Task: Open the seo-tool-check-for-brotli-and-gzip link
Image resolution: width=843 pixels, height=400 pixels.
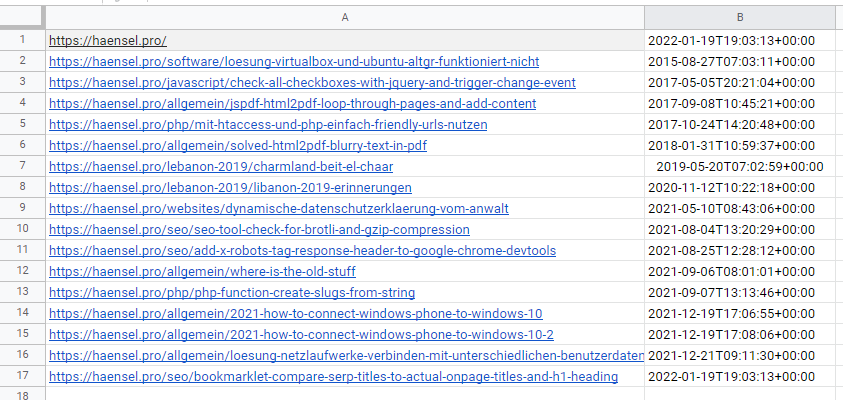Action: pos(259,230)
